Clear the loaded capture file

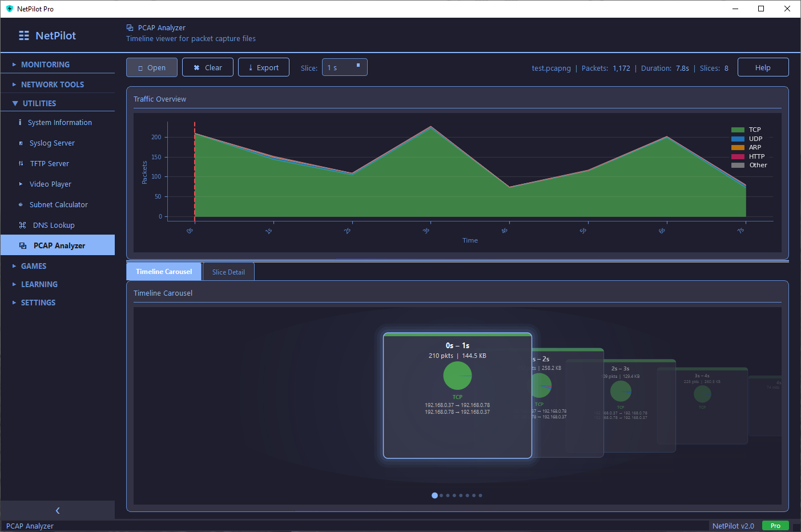click(207, 67)
